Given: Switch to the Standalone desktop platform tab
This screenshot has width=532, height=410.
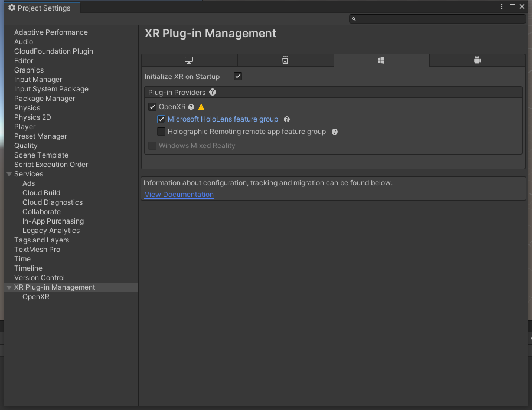Looking at the screenshot, I should 189,60.
